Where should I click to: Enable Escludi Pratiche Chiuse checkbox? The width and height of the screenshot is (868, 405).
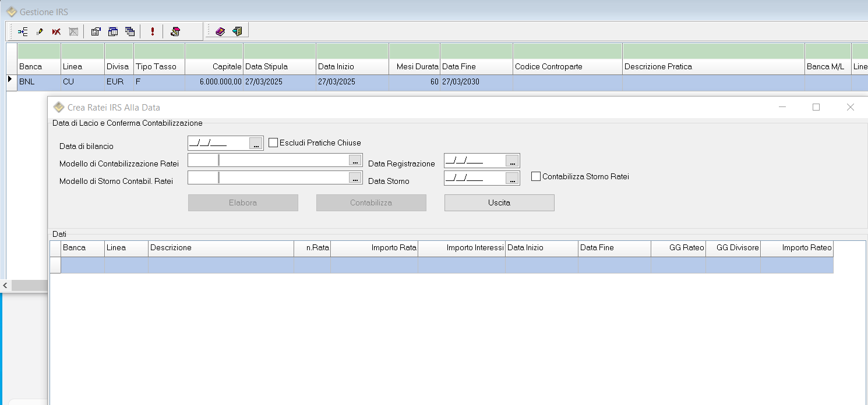(x=273, y=143)
